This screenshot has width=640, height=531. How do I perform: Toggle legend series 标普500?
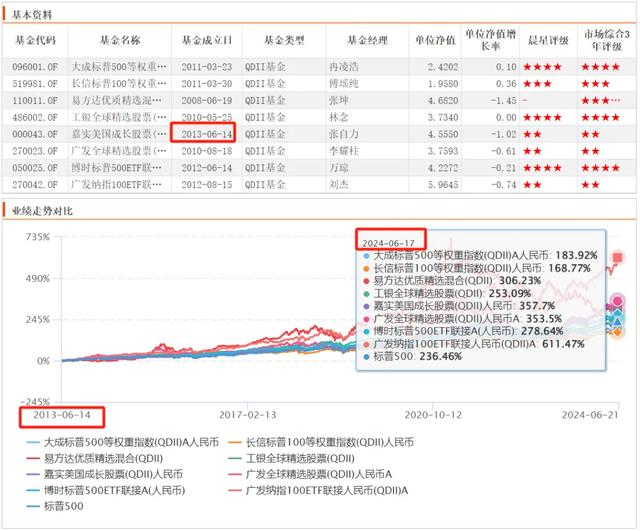54,506
